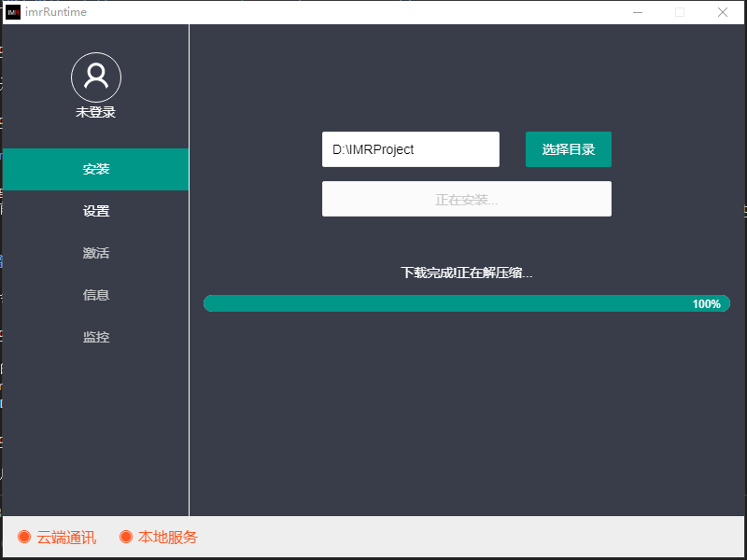747x560 pixels.
Task: Maximize the imrRuntime window
Action: pos(680,12)
